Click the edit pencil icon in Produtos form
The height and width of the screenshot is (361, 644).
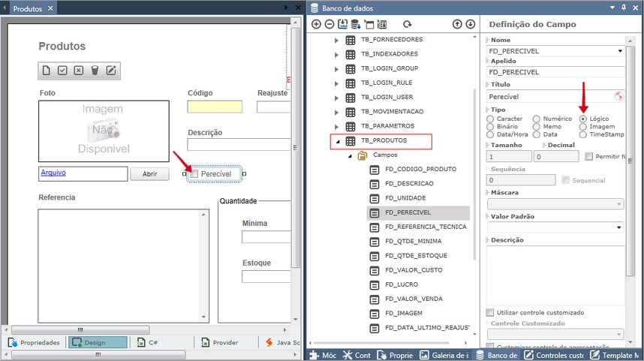[x=111, y=71]
